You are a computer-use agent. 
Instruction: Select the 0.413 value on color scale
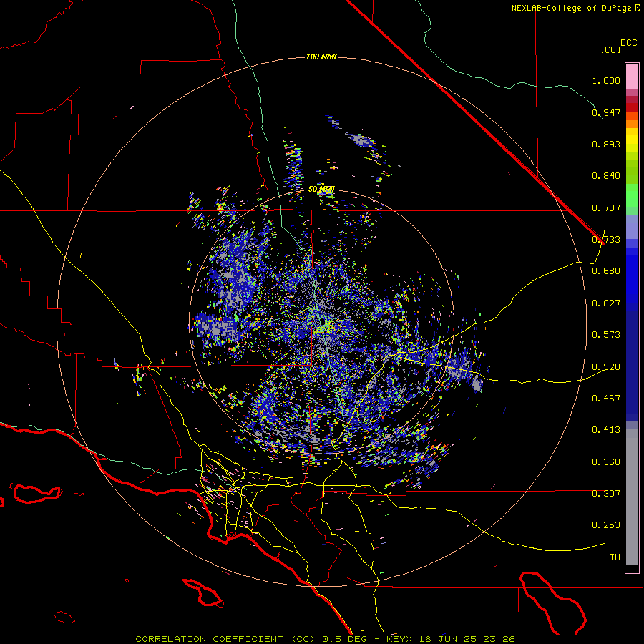pos(606,430)
